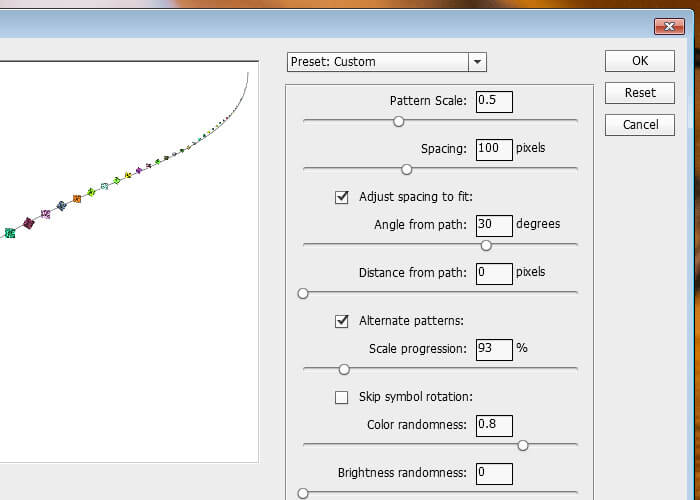Click the Angle from path slider handle
The width and height of the screenshot is (700, 500).
pyautogui.click(x=486, y=245)
